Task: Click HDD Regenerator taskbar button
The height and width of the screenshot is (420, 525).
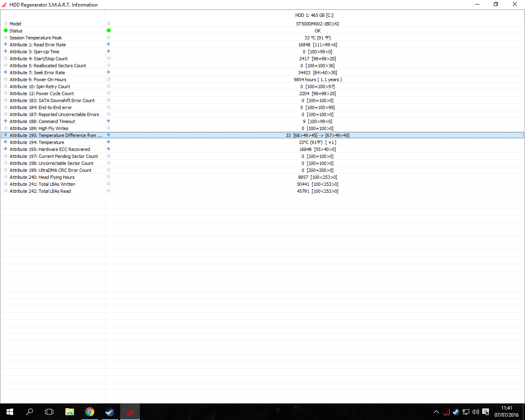Action: [x=130, y=411]
